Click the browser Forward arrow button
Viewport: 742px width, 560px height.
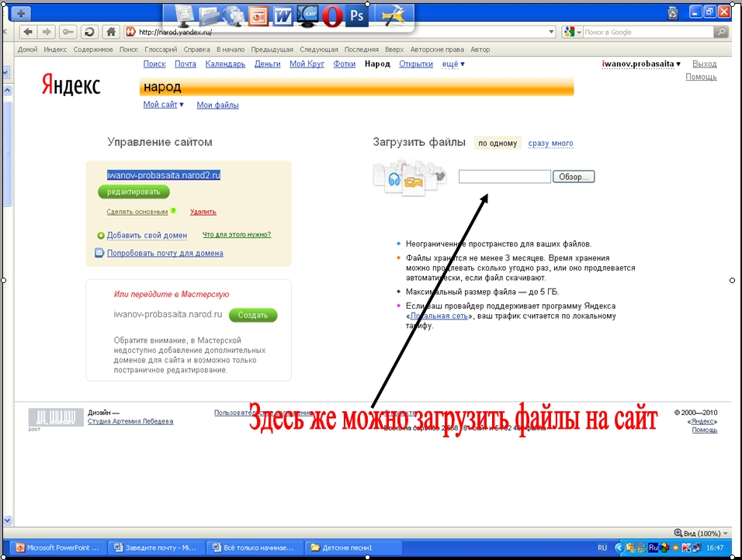pyautogui.click(x=47, y=32)
